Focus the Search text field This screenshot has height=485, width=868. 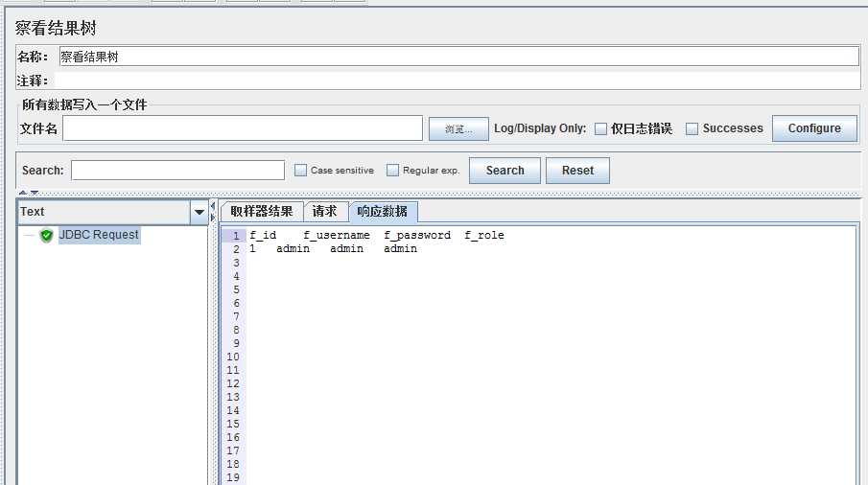pyautogui.click(x=177, y=171)
